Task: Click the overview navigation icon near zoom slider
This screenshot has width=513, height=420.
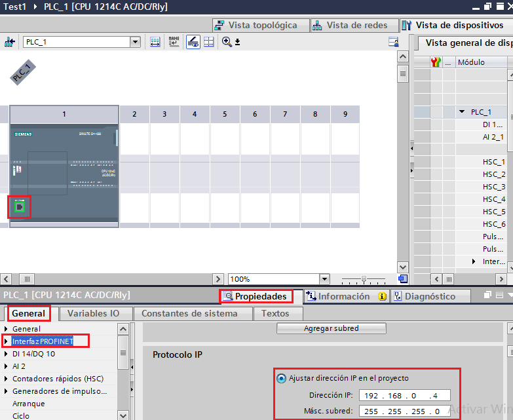Action: (403, 279)
